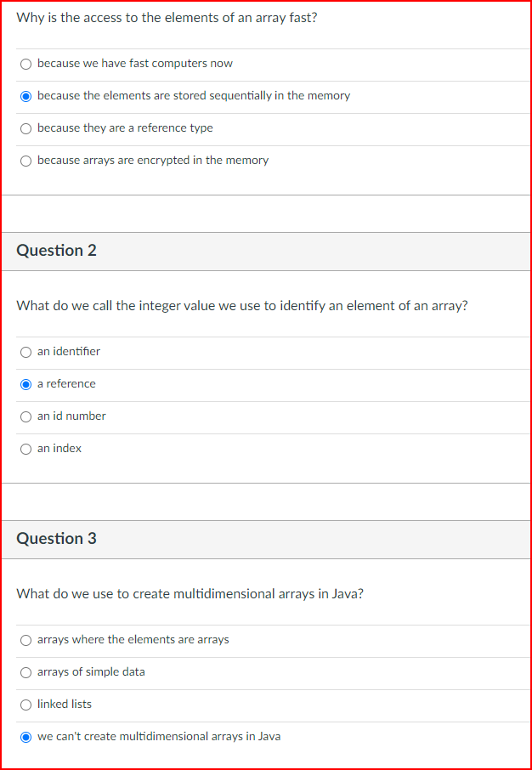Pick "an id number" as the answer
532x770 pixels.
point(25,416)
